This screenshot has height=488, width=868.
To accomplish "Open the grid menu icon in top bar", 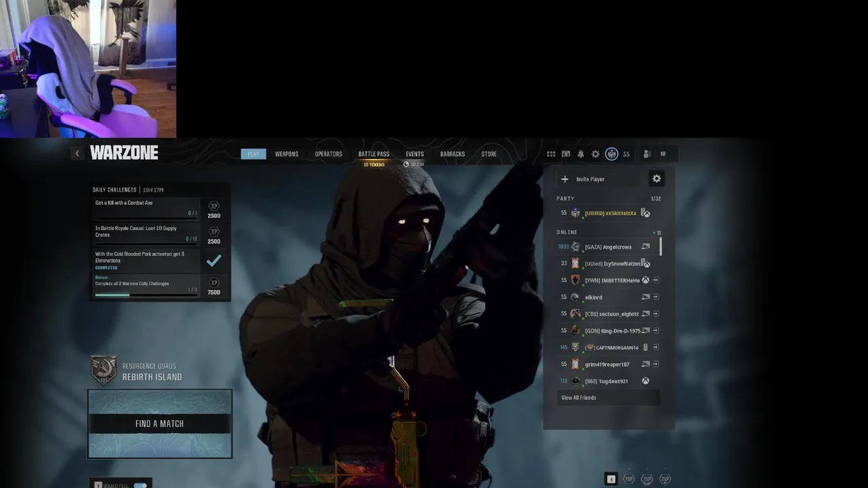I will [551, 154].
